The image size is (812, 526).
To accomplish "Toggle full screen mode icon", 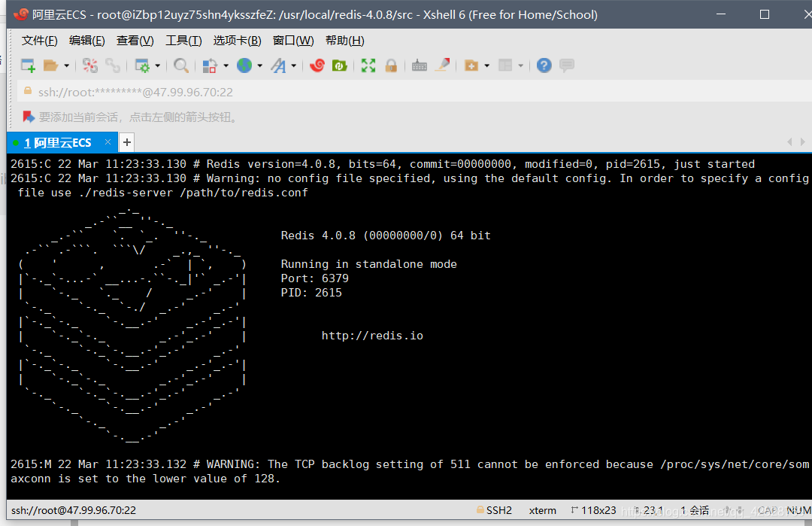I will tap(368, 65).
